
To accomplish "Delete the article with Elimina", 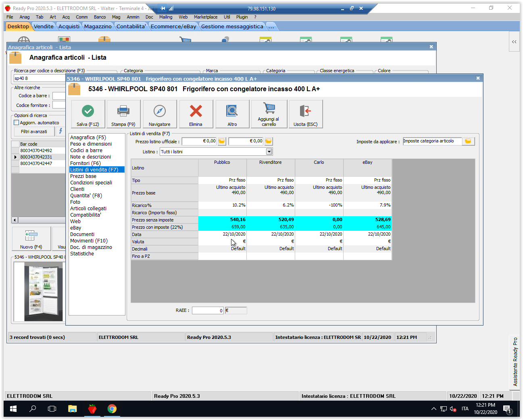I will pos(196,114).
